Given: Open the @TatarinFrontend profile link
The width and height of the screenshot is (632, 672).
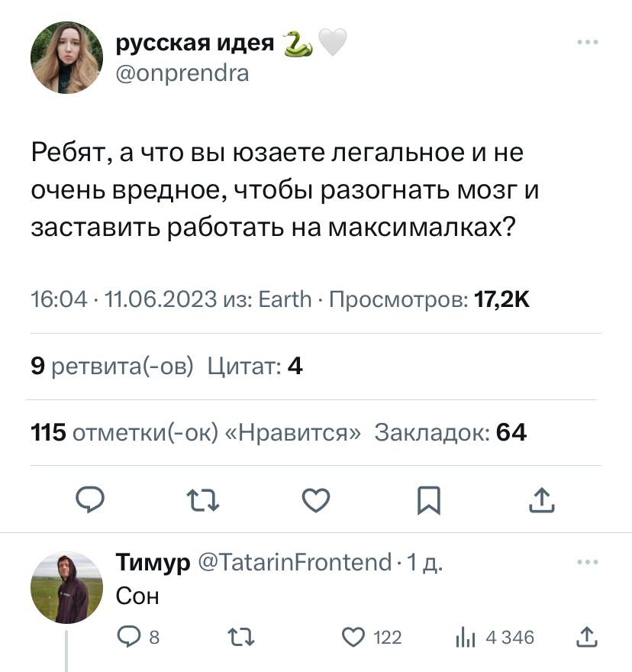Looking at the screenshot, I should (295, 562).
